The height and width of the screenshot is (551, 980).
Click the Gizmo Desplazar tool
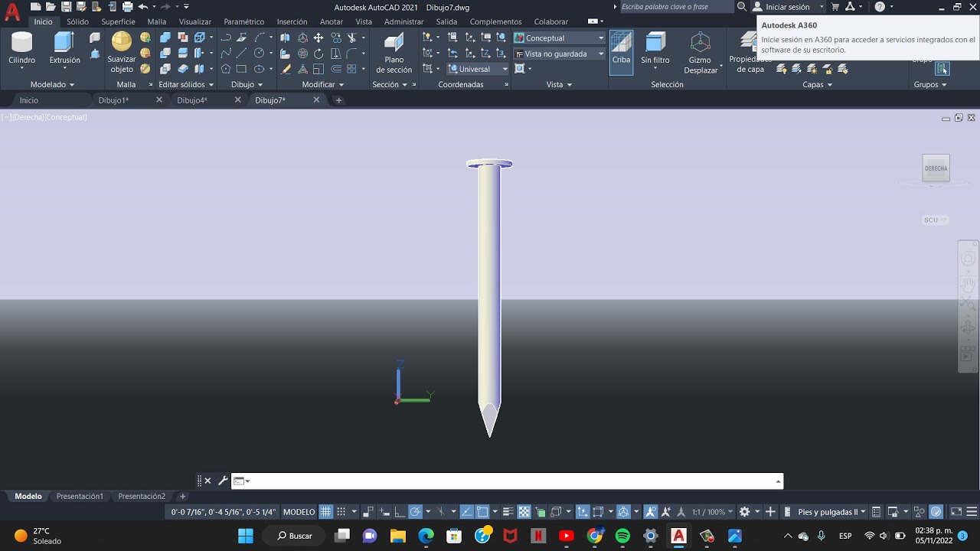click(x=701, y=53)
